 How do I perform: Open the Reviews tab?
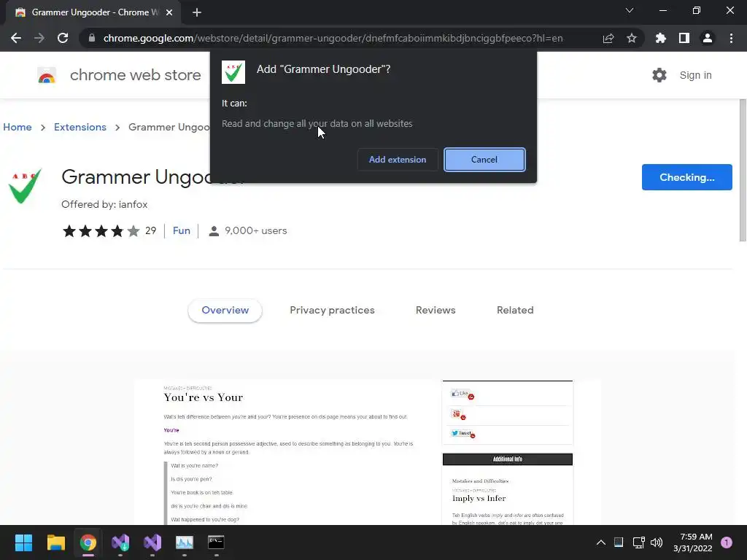point(436,310)
